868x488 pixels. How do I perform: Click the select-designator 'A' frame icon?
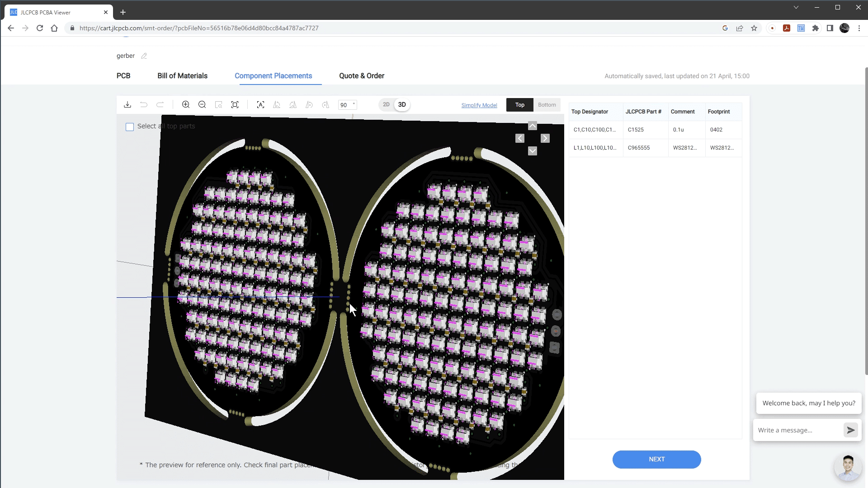coord(260,105)
